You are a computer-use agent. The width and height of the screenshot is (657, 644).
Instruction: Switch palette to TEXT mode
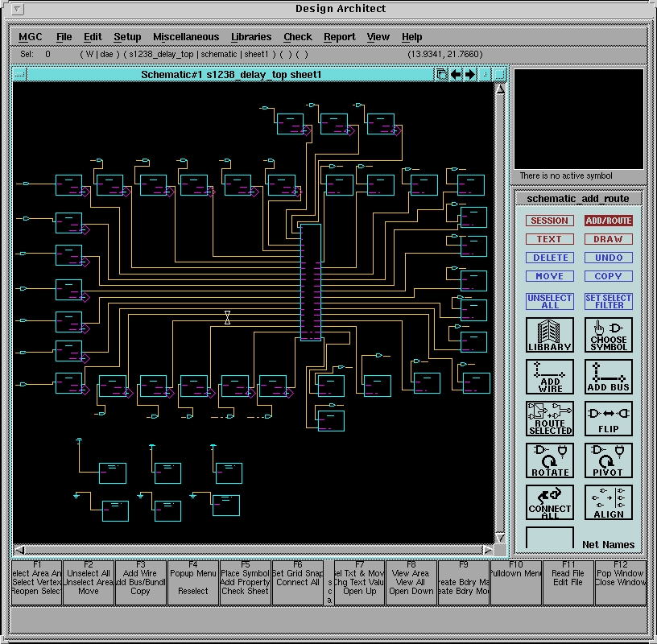(549, 239)
